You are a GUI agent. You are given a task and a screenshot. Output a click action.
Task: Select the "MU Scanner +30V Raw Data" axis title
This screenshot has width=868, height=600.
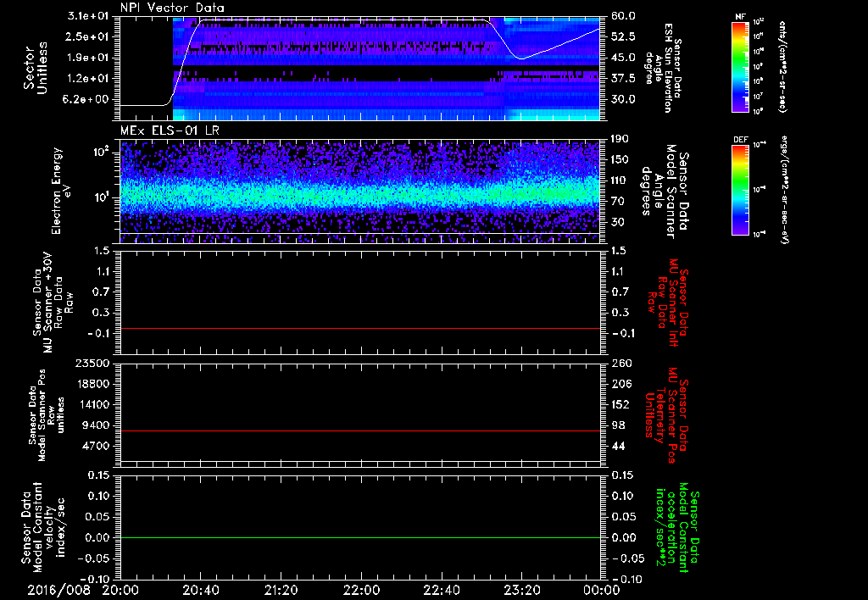53,303
